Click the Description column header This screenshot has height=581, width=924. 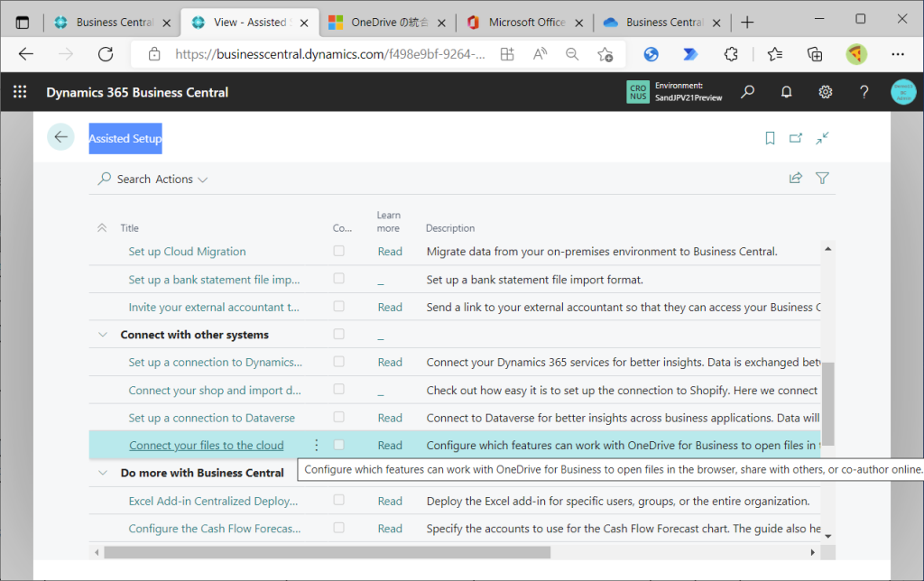point(450,228)
